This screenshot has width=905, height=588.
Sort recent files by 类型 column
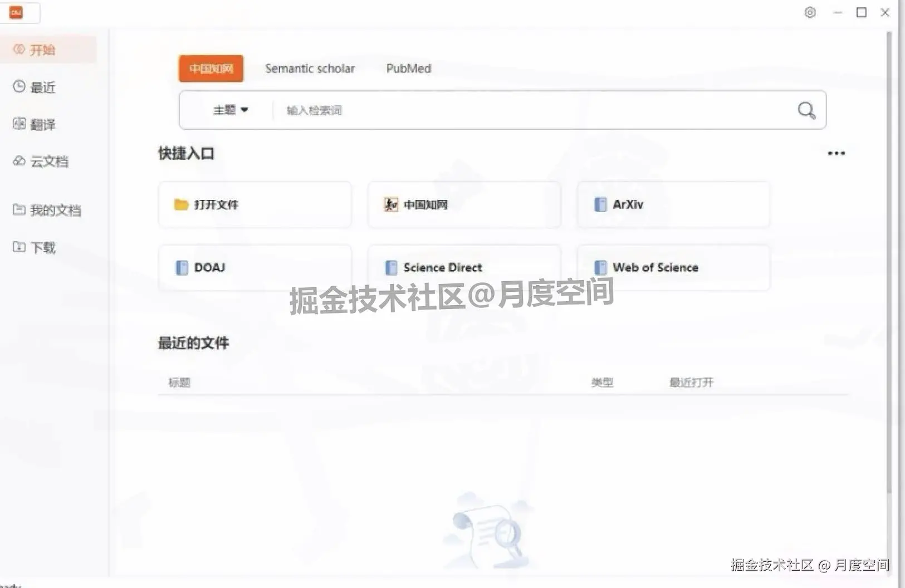coord(602,383)
